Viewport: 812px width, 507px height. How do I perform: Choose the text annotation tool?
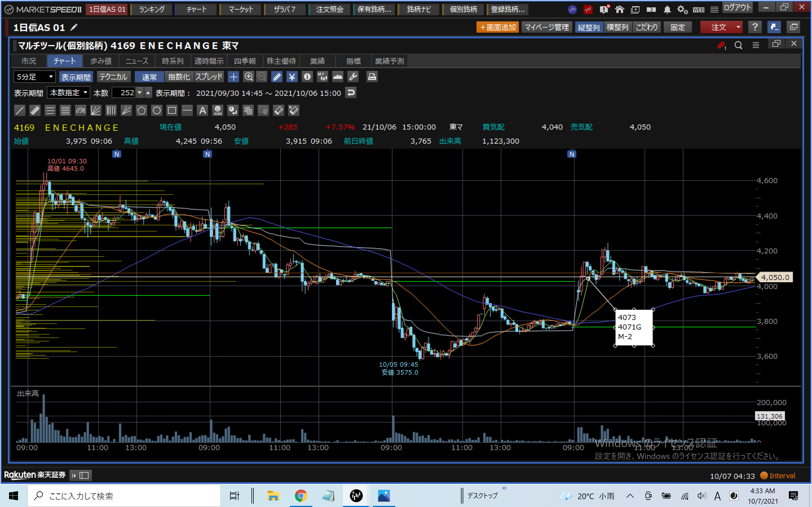[x=202, y=110]
